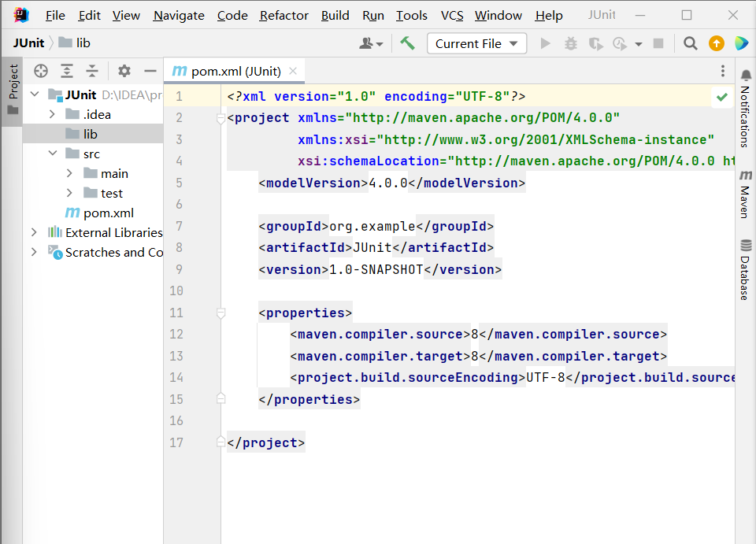Expand Scratches and Consoles node
The height and width of the screenshot is (544, 756).
tap(34, 252)
